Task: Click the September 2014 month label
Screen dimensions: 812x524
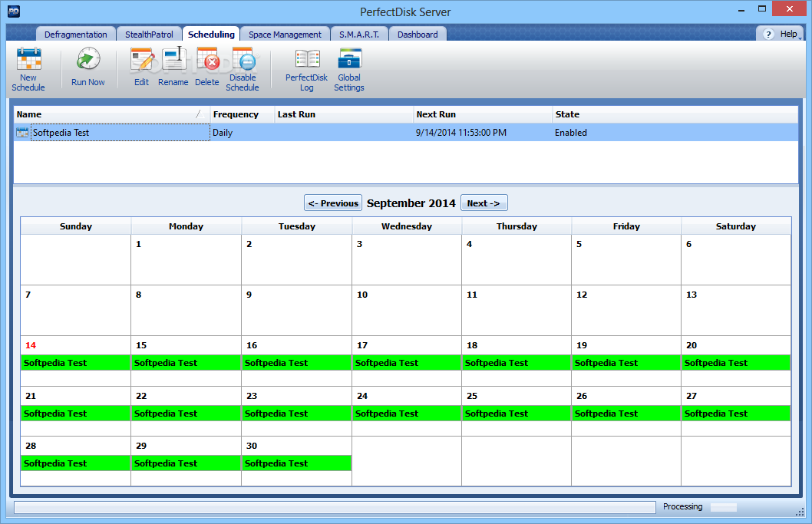Action: (411, 203)
